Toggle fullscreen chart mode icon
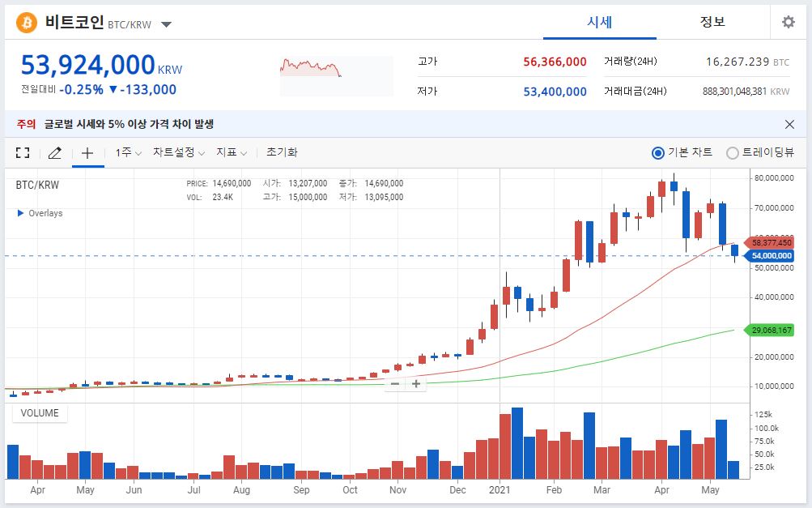This screenshot has height=508, width=812. pyautogui.click(x=23, y=152)
